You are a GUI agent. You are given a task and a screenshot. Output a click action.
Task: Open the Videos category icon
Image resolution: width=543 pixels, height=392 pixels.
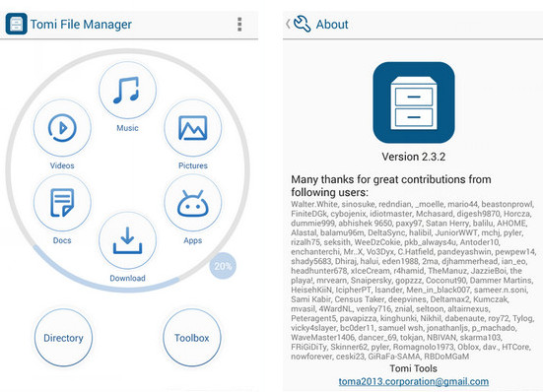pyautogui.click(x=62, y=128)
